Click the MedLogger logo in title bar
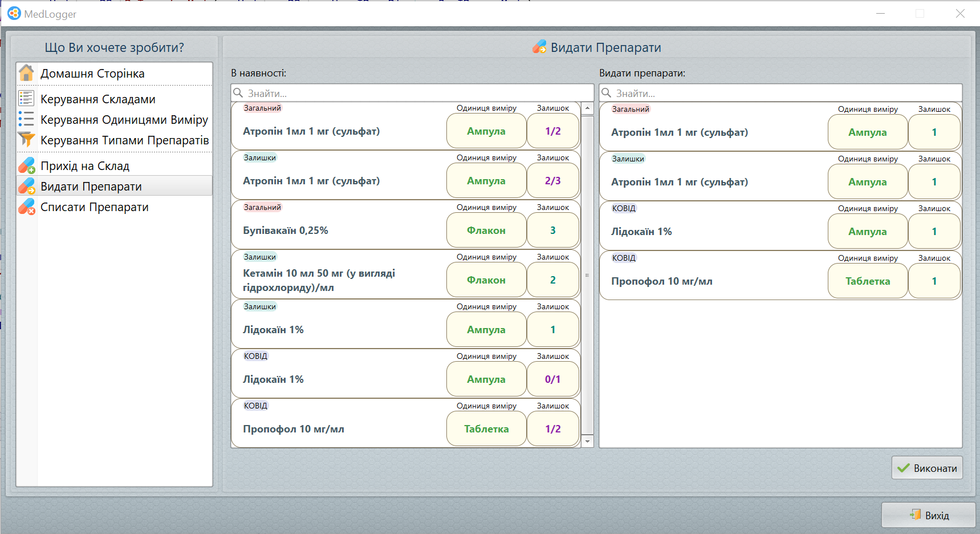The image size is (980, 534). (x=14, y=13)
